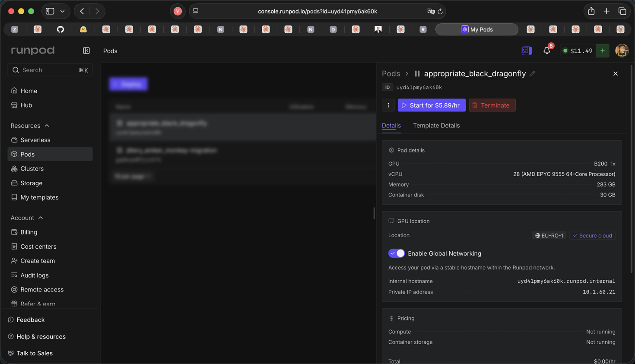This screenshot has width=635, height=364.
Task: Focus the Search field
Action: click(50, 70)
